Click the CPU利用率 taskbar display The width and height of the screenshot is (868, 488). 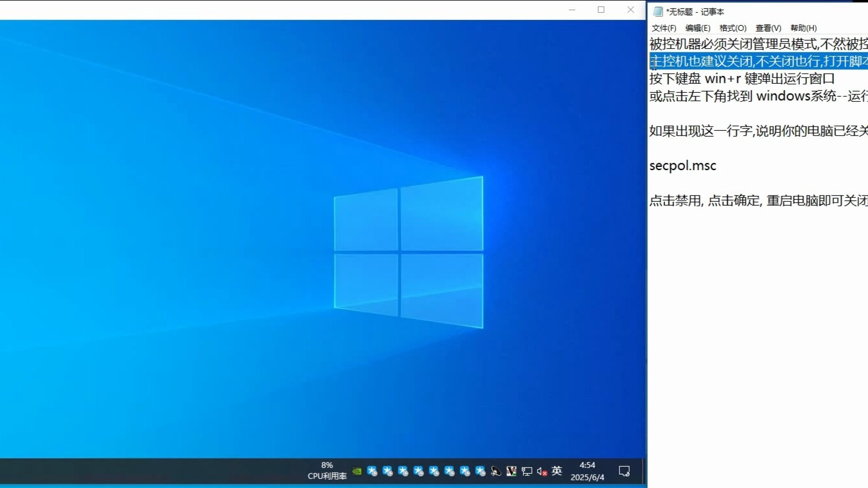327,471
